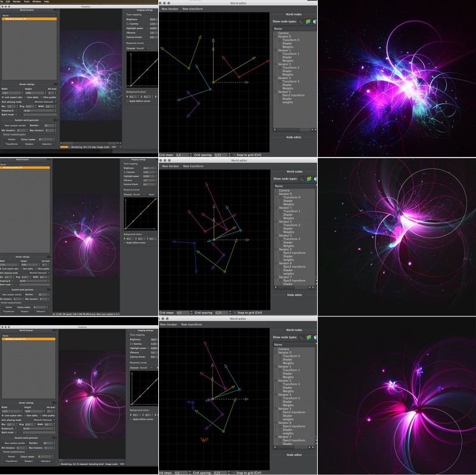Screen dimensions: 476x475
Task: Select the Camera node in top World editor
Action: point(283,33)
